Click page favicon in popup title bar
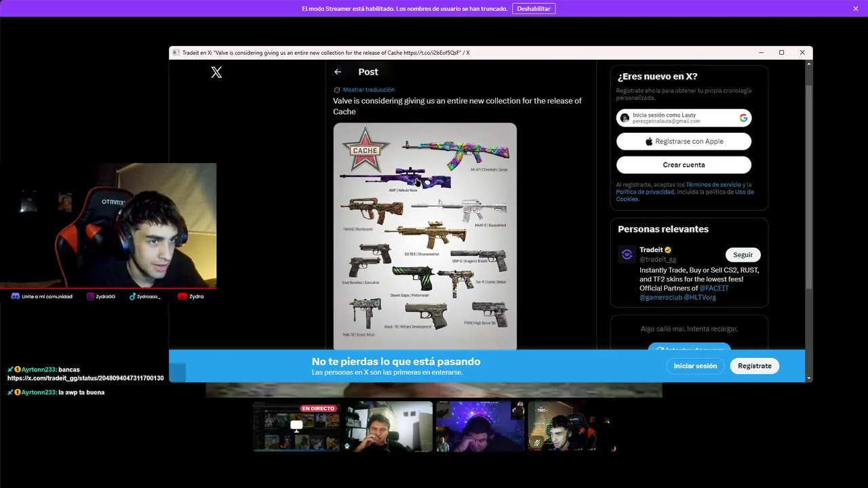 (x=176, y=52)
